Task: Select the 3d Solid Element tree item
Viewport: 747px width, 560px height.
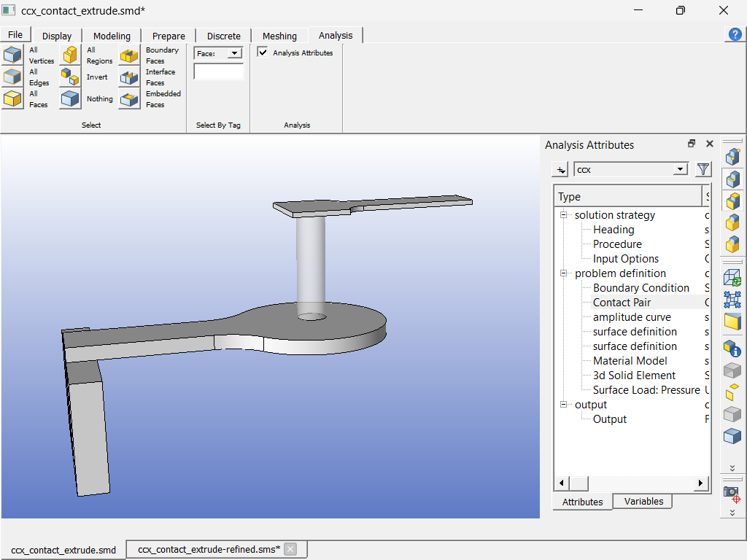Action: click(634, 376)
